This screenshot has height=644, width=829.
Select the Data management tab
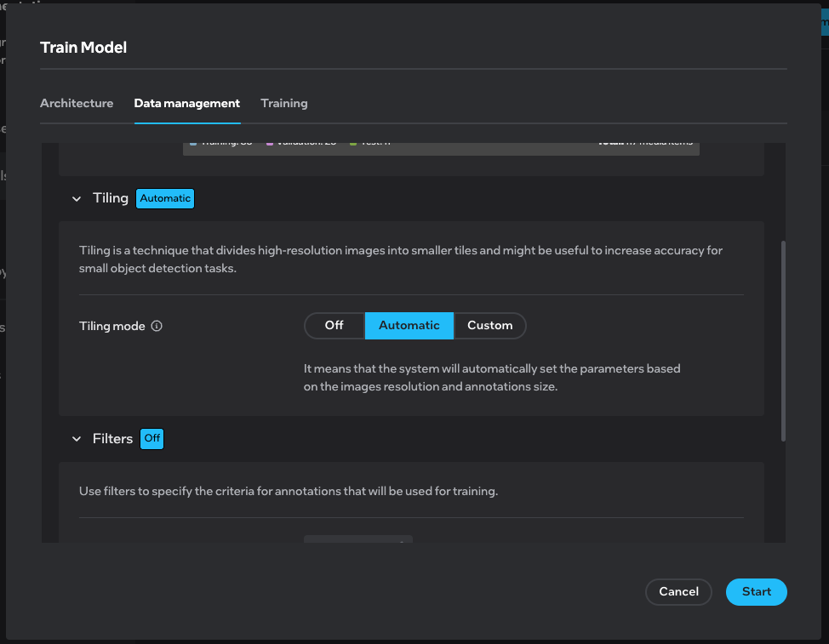[187, 103]
